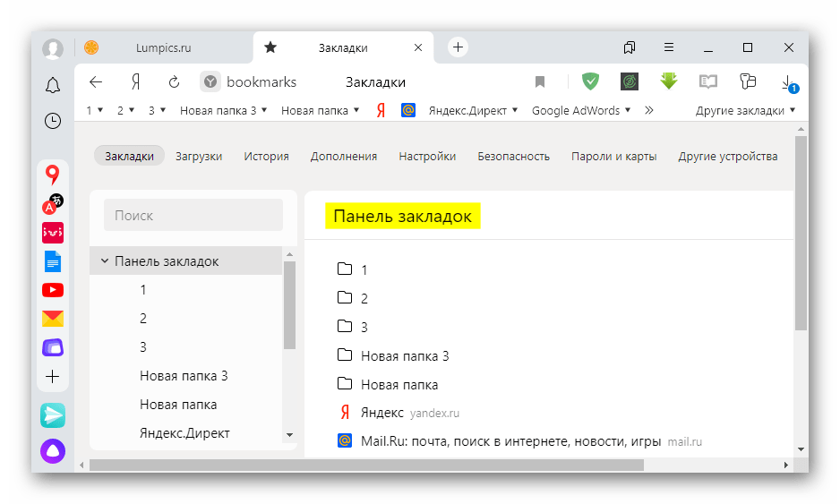Image resolution: width=840 pixels, height=504 pixels.
Task: Click the Поиск bookmark search field
Action: click(x=193, y=216)
